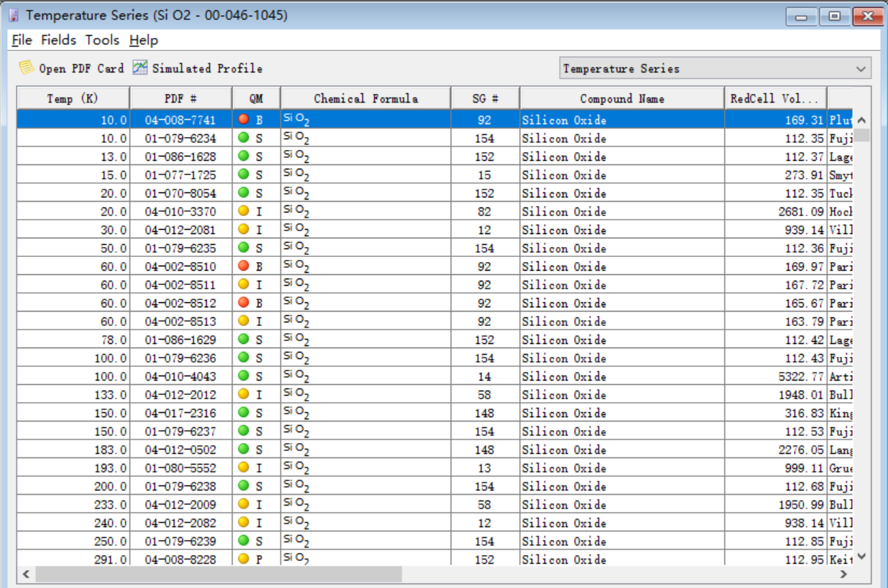Click the window title bar thermometer icon
This screenshot has width=888, height=588.
[14, 16]
